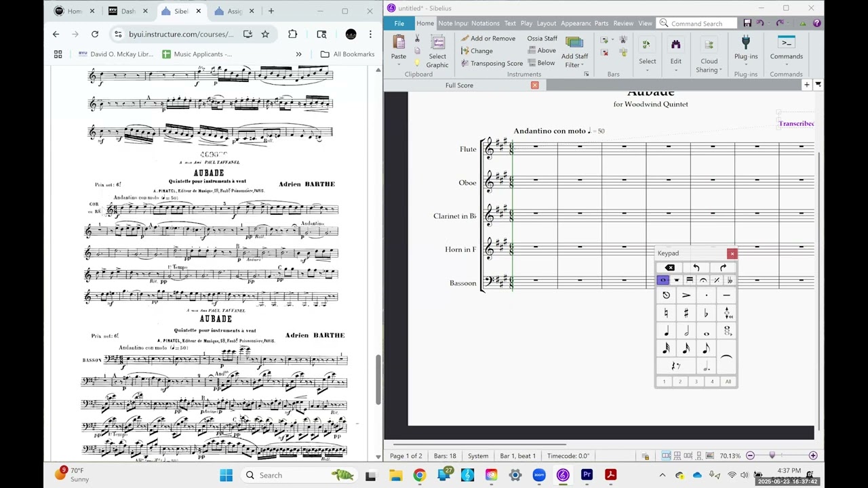Image resolution: width=868 pixels, height=488 pixels.
Task: Switch to Keypad articulations fermata layout
Action: 703,280
